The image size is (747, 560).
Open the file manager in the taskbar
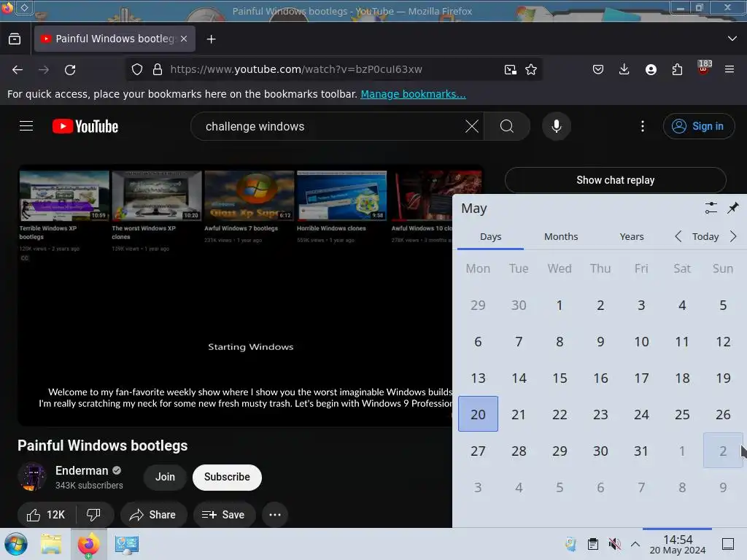[51, 544]
